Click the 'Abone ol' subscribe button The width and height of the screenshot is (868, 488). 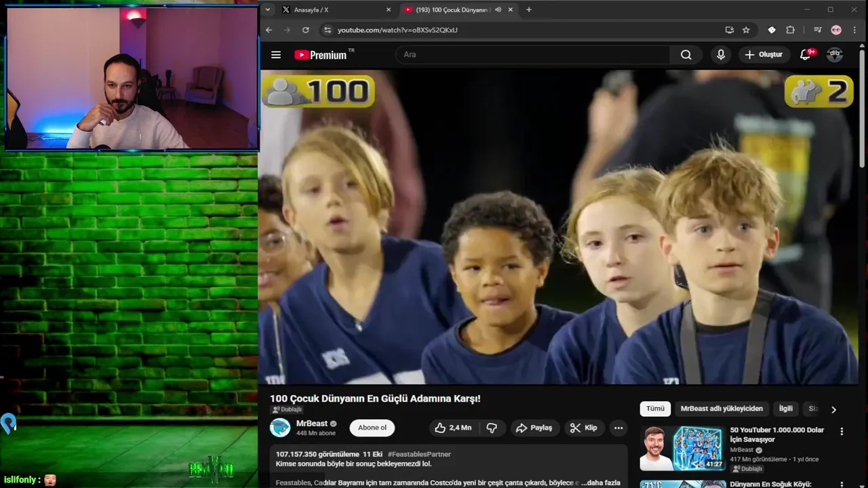click(372, 428)
